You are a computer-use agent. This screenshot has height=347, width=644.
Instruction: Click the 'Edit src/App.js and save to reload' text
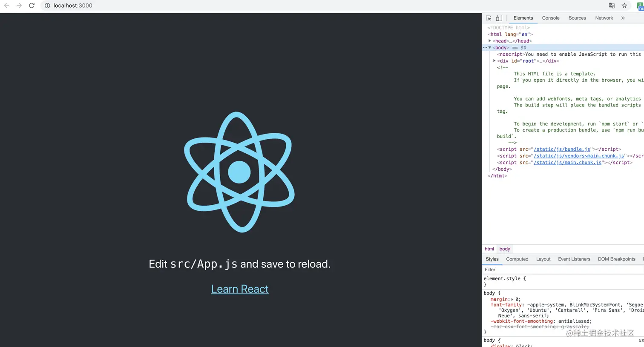click(x=240, y=264)
